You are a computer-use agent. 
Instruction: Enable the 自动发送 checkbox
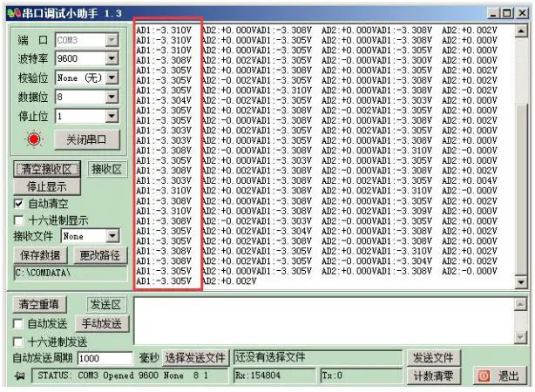tap(17, 323)
